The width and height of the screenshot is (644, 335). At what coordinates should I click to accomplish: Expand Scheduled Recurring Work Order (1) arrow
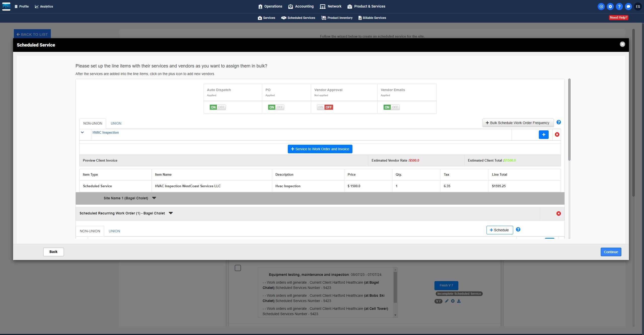click(171, 213)
